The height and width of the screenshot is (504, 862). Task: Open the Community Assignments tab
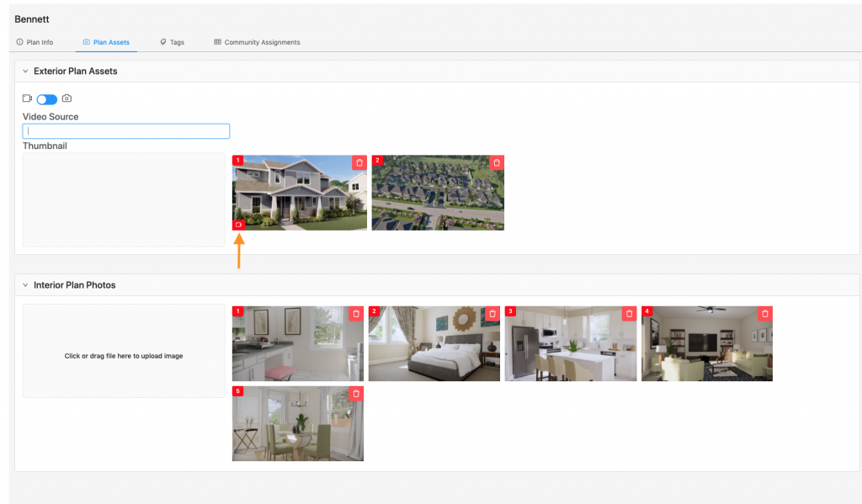[257, 42]
